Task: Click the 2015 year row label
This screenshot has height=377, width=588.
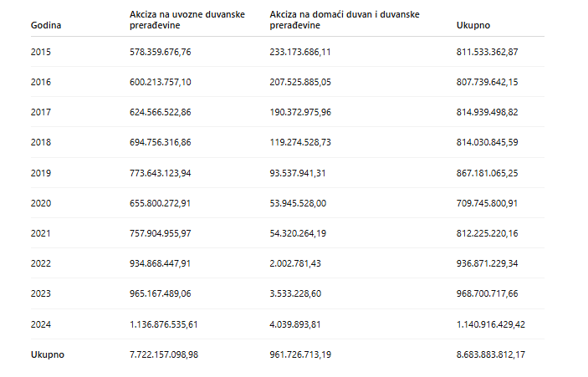Action: click(40, 52)
